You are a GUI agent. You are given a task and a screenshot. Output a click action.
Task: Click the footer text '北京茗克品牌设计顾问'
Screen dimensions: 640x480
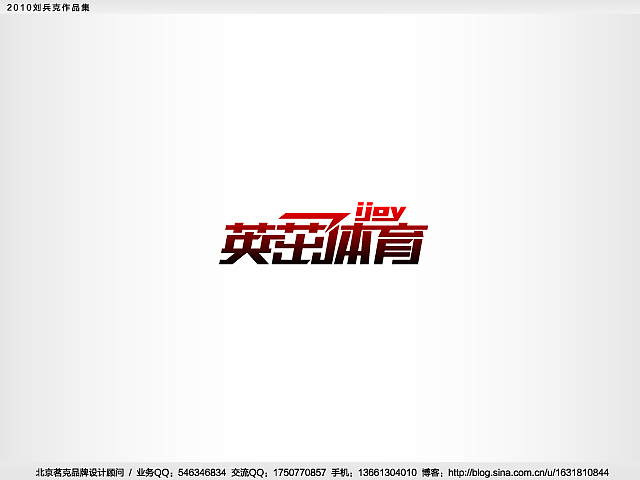coord(80,473)
